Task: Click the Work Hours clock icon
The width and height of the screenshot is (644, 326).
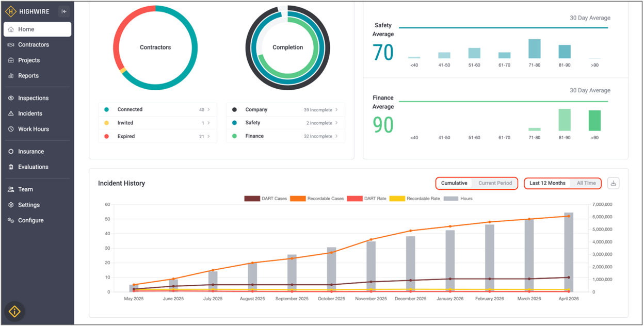Action: (x=11, y=129)
